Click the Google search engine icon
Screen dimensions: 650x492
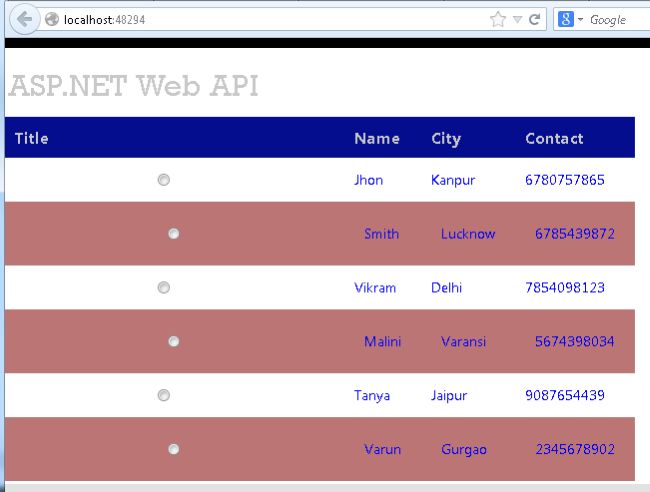pos(566,19)
